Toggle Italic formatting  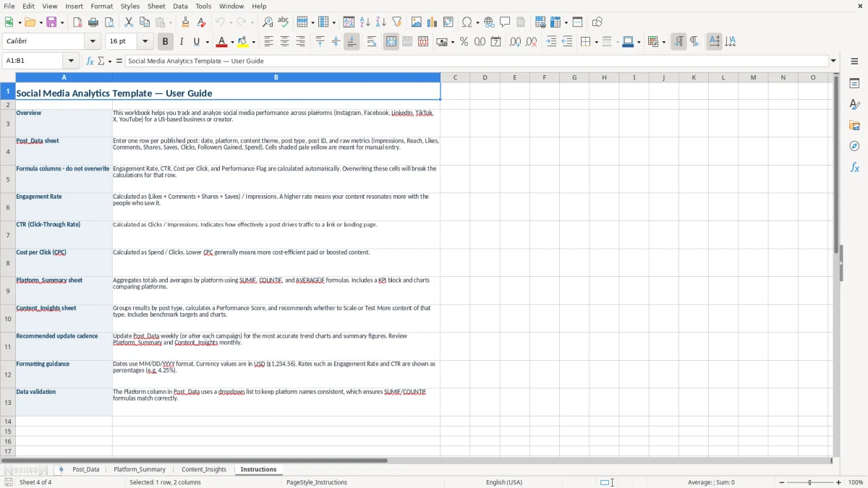[x=181, y=42]
